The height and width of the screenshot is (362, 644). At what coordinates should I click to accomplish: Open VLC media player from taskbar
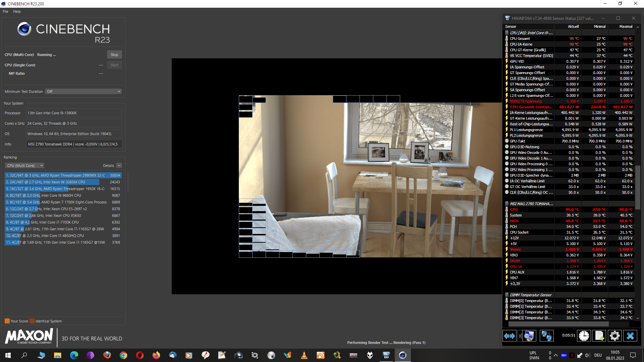[x=304, y=355]
